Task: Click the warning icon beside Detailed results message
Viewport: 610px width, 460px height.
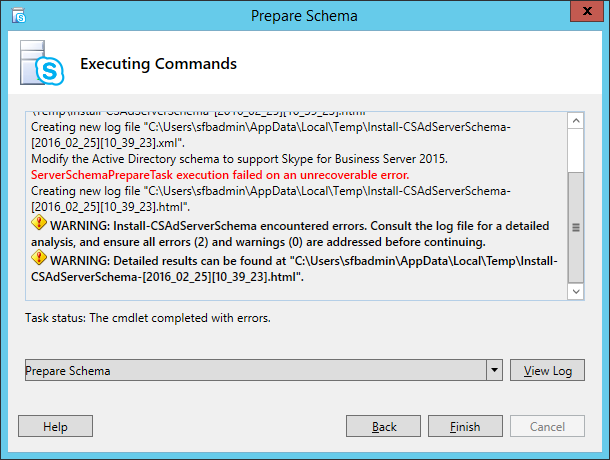Action: coord(39,258)
